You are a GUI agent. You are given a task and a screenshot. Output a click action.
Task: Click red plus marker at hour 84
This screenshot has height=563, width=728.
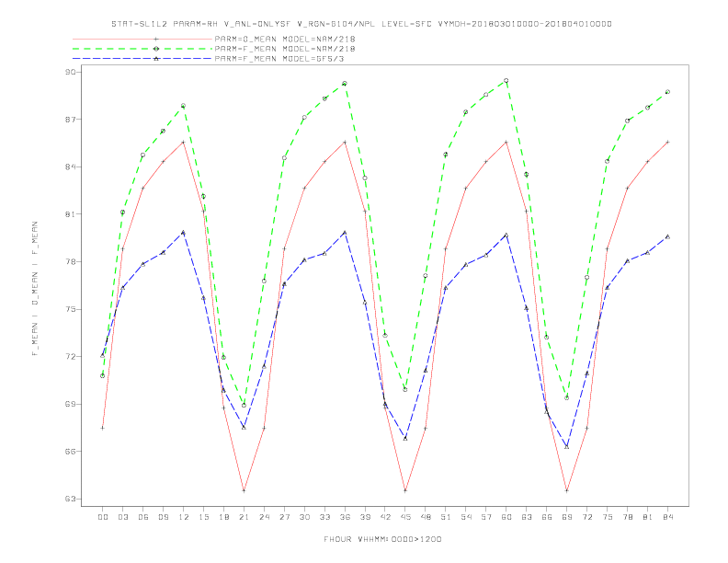pos(667,143)
